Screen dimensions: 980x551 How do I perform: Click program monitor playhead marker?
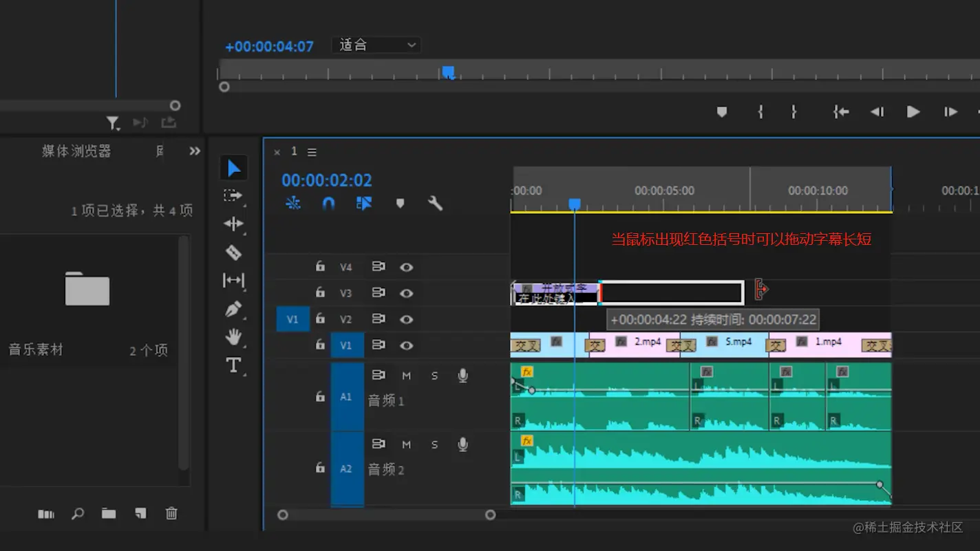point(448,72)
